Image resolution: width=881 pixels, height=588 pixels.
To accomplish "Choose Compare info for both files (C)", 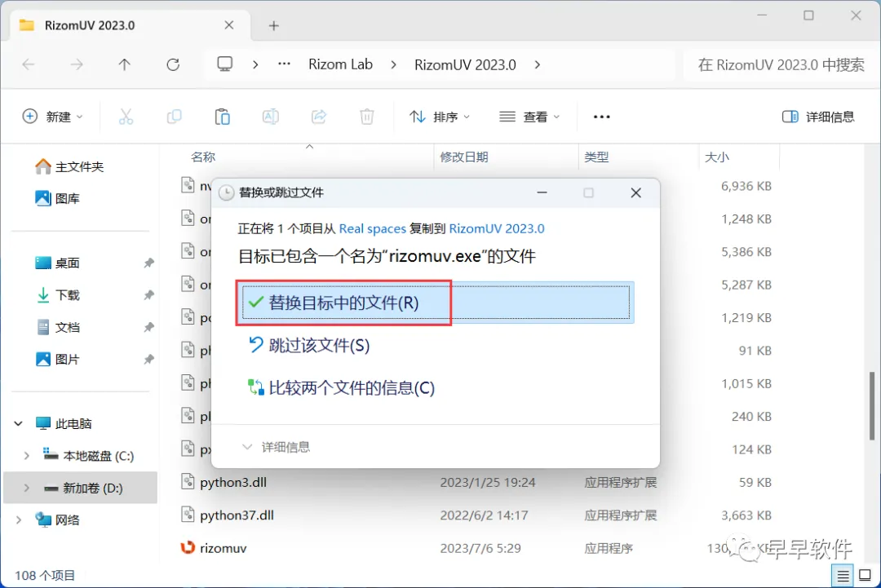I will [x=342, y=387].
